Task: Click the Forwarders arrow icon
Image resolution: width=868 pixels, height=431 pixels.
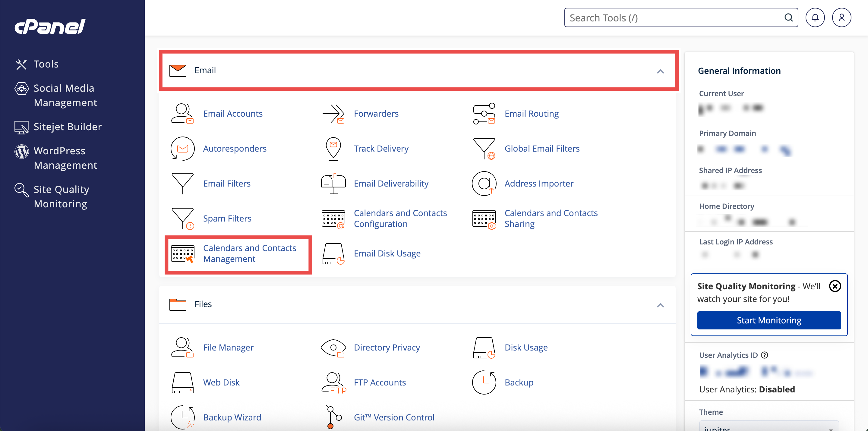Action: click(333, 114)
